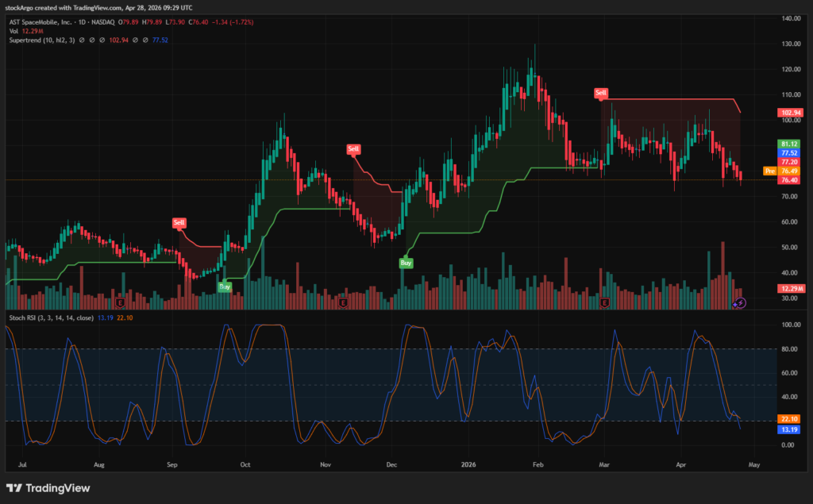Click the 80.00 Stoch RSI scale label

click(x=789, y=349)
